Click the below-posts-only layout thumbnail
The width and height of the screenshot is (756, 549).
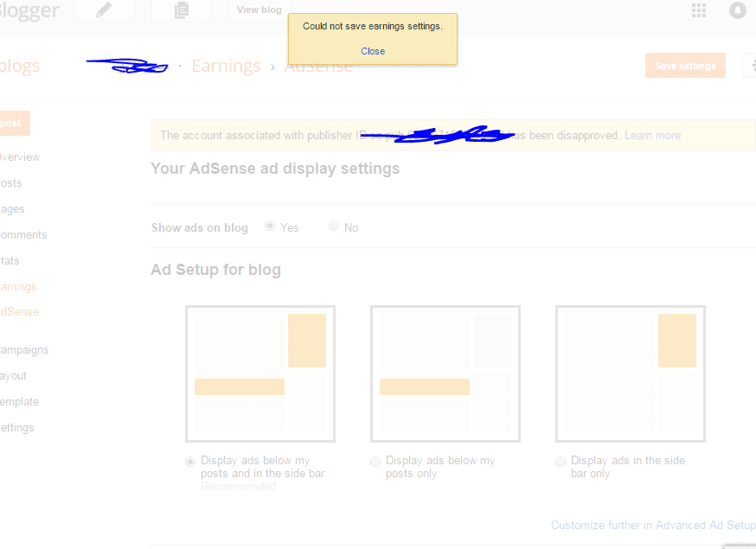(445, 373)
